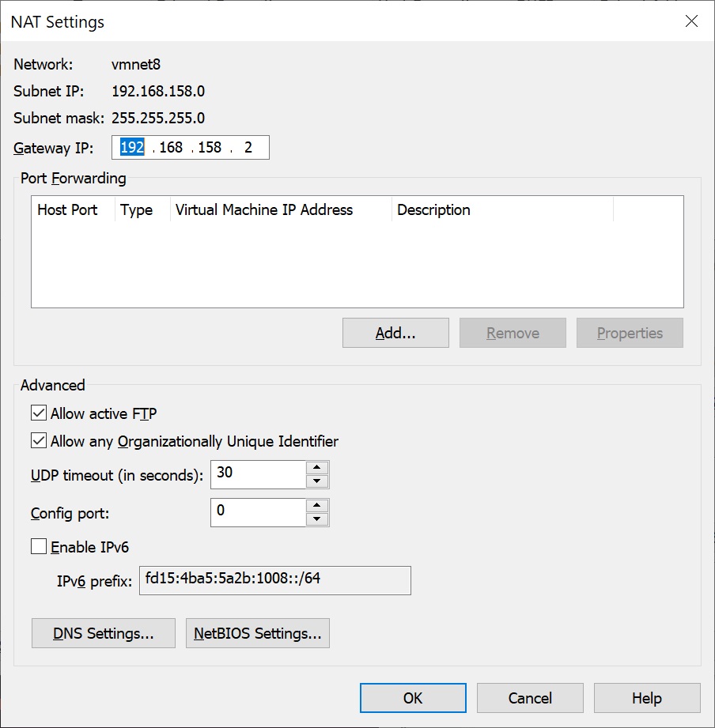The width and height of the screenshot is (715, 728).
Task: Close the NAT Settings dialog
Action: [691, 21]
